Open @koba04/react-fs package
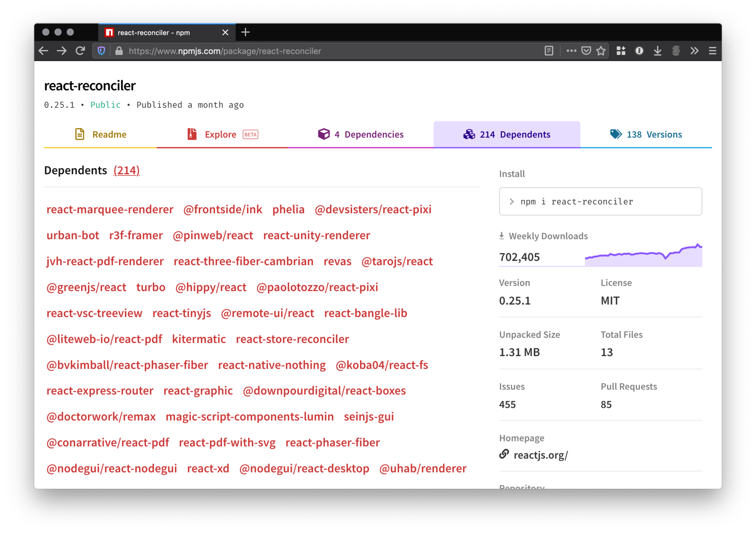Image resolution: width=756 pixels, height=534 pixels. click(x=382, y=365)
